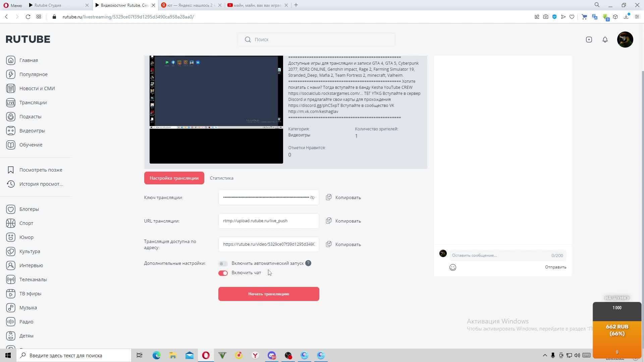Show hidden system tray icons

545,355
